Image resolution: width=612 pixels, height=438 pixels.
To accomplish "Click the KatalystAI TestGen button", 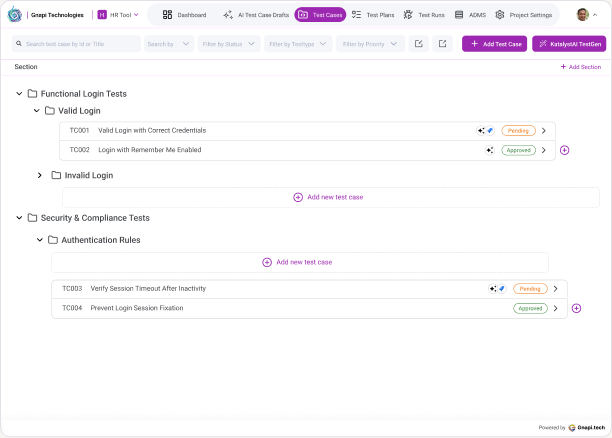I will click(x=569, y=44).
